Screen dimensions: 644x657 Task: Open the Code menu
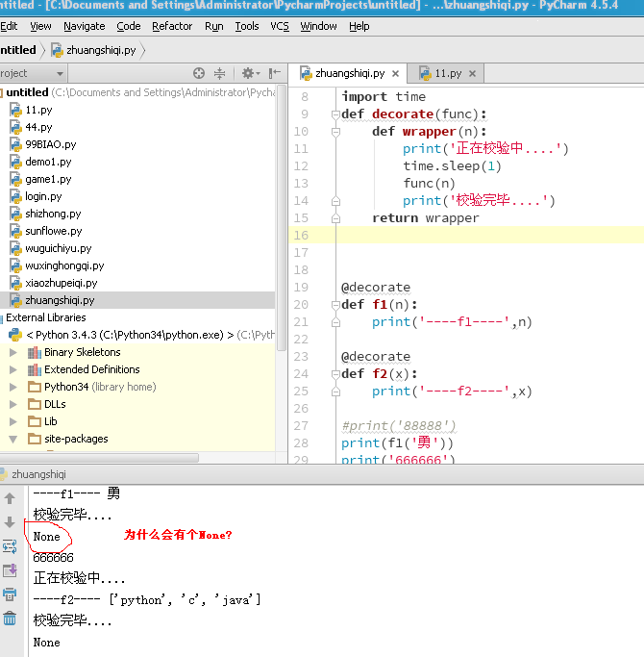[129, 26]
